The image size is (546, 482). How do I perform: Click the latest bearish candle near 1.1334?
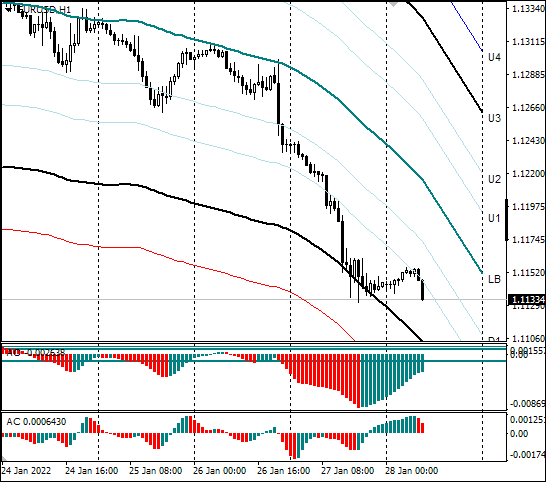(x=423, y=290)
